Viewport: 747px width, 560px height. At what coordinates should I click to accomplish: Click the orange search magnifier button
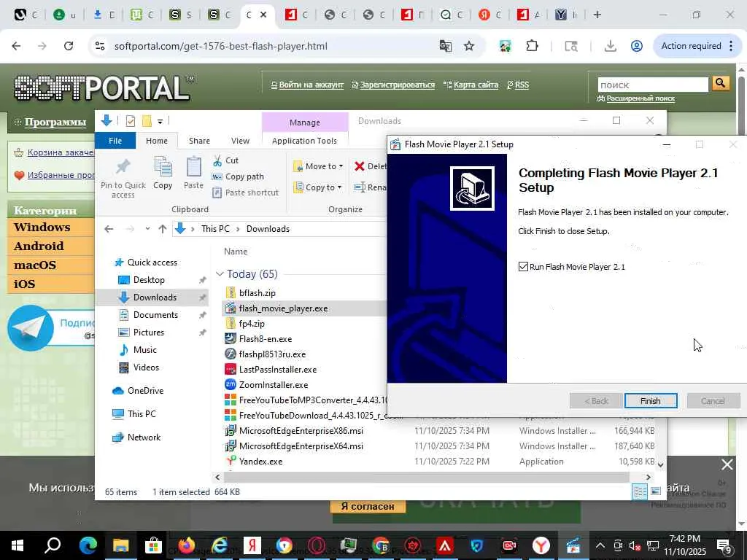pos(721,84)
